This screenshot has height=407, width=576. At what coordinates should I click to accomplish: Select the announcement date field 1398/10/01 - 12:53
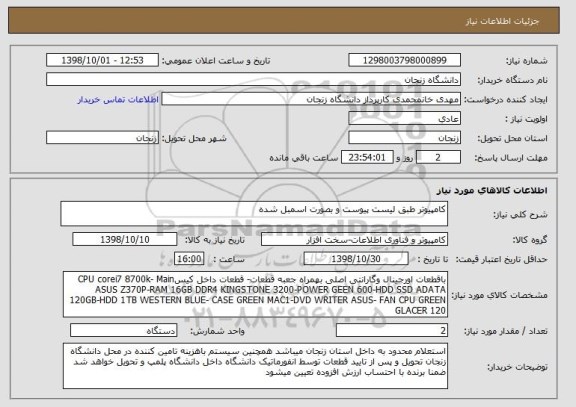(x=102, y=60)
